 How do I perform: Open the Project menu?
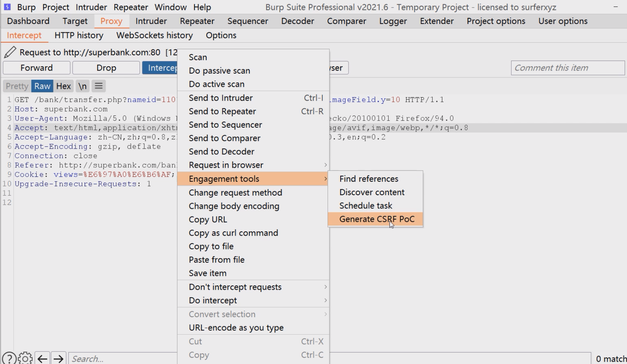56,7
